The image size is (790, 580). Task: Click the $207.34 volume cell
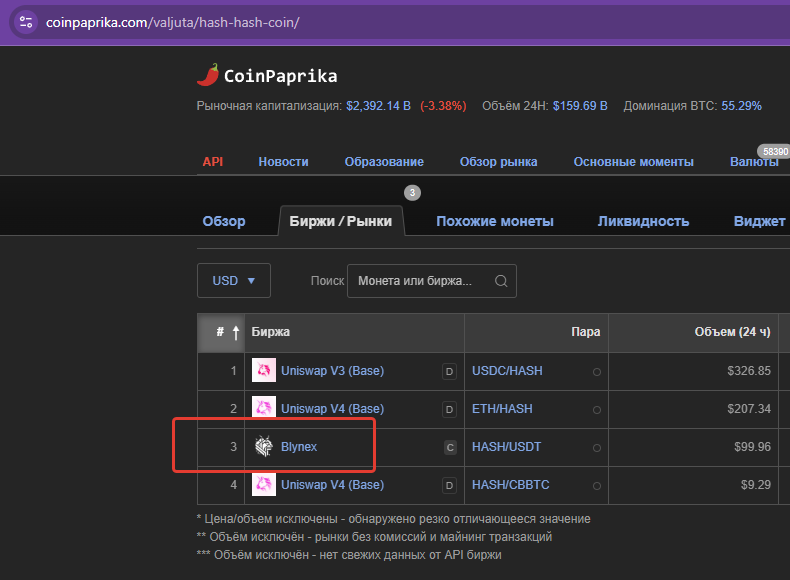coord(749,409)
